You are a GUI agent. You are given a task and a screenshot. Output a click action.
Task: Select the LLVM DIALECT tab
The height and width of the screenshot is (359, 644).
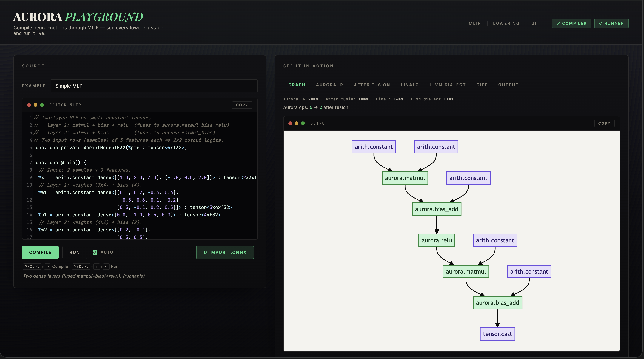(448, 85)
